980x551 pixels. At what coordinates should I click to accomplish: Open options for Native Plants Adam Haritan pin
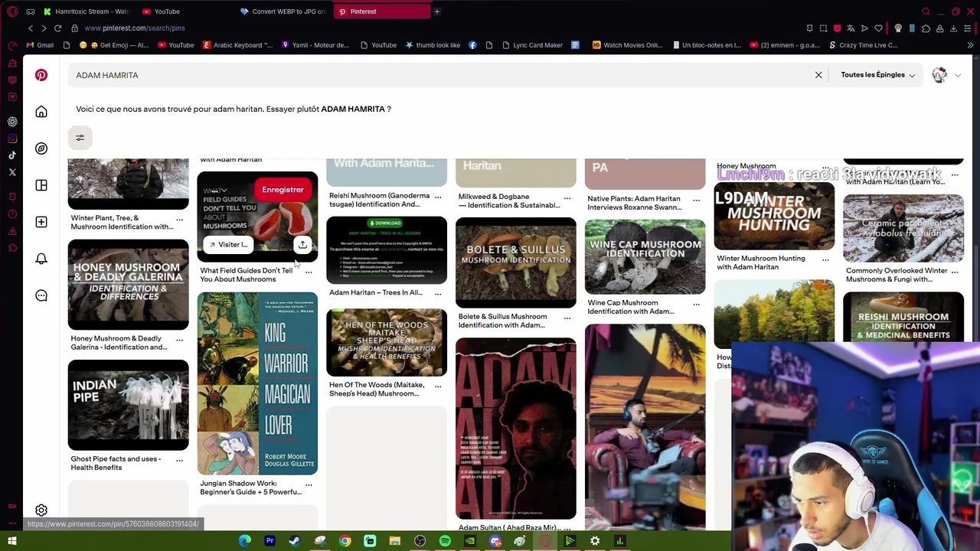click(x=697, y=200)
